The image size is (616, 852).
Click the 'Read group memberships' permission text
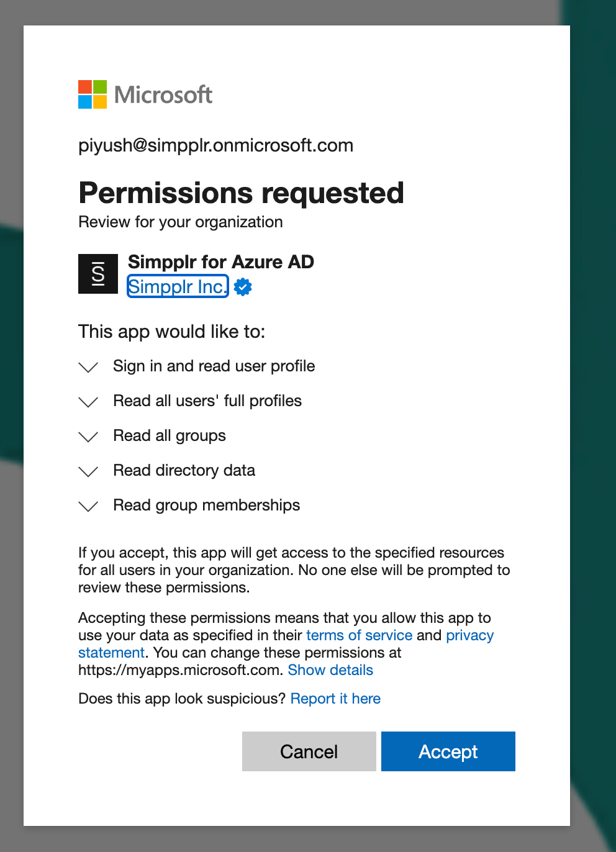click(x=207, y=505)
